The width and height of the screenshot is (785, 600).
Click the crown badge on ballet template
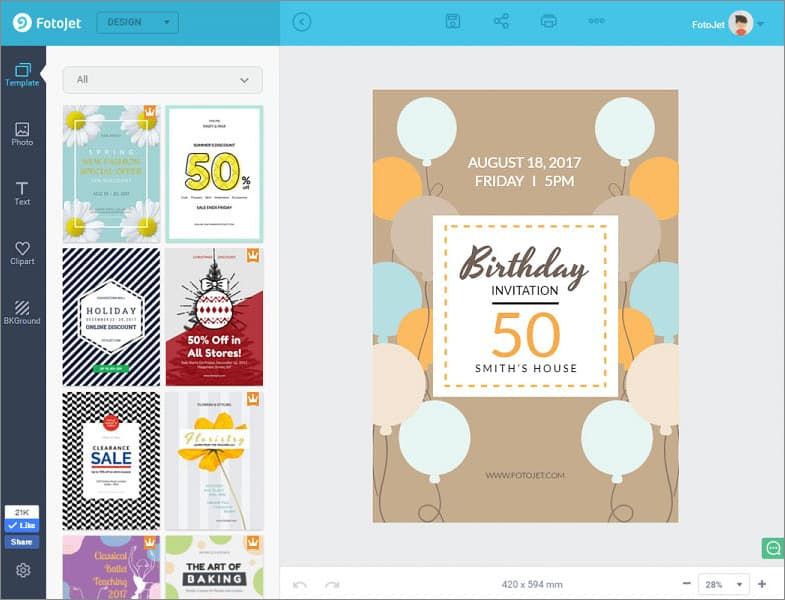(x=150, y=542)
